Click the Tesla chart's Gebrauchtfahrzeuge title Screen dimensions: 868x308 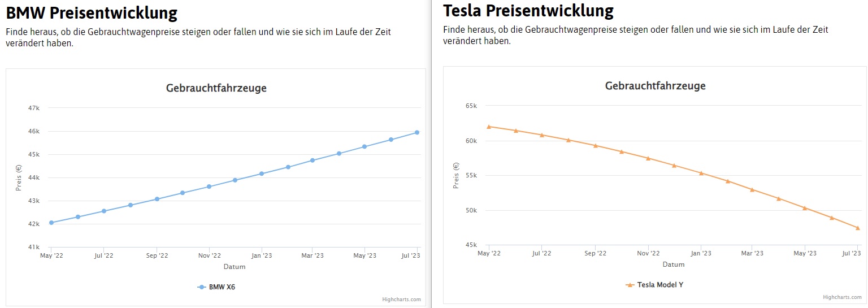655,86
